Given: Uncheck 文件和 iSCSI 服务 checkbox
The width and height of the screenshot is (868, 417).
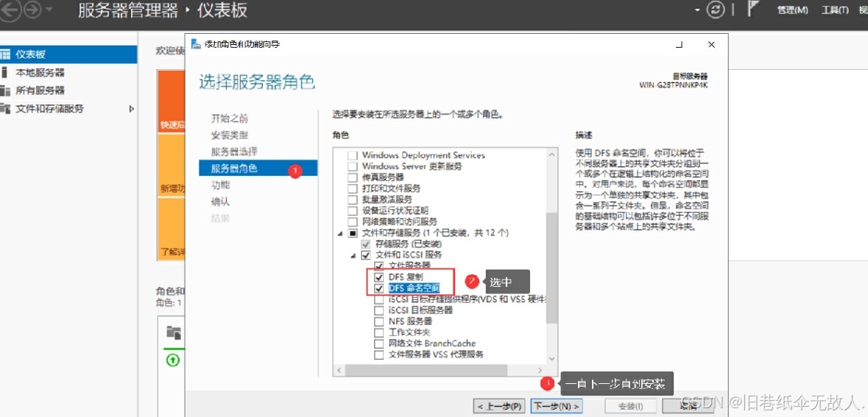Looking at the screenshot, I should click(x=365, y=255).
